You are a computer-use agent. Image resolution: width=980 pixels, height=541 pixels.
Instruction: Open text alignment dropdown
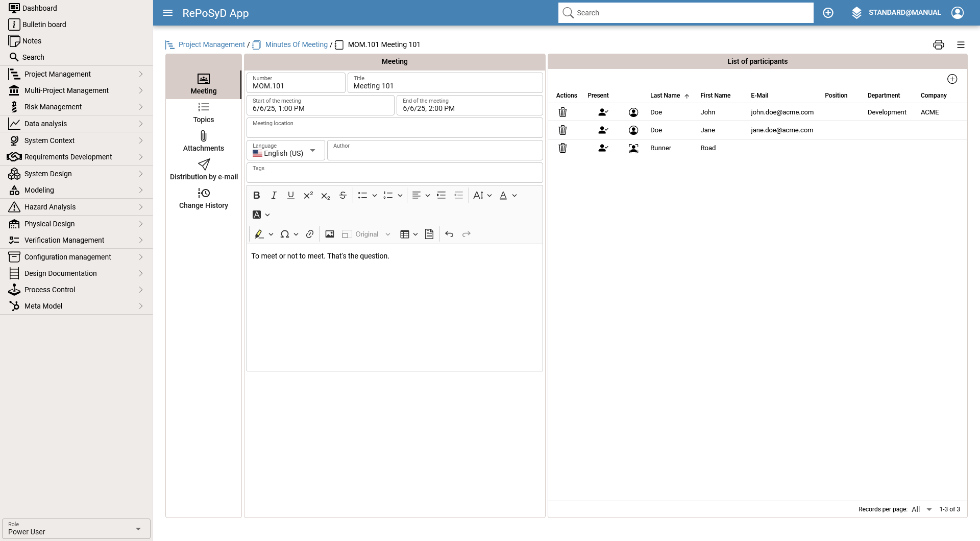point(421,195)
